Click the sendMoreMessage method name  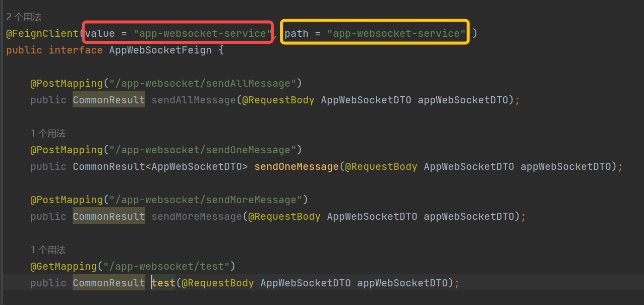197,216
